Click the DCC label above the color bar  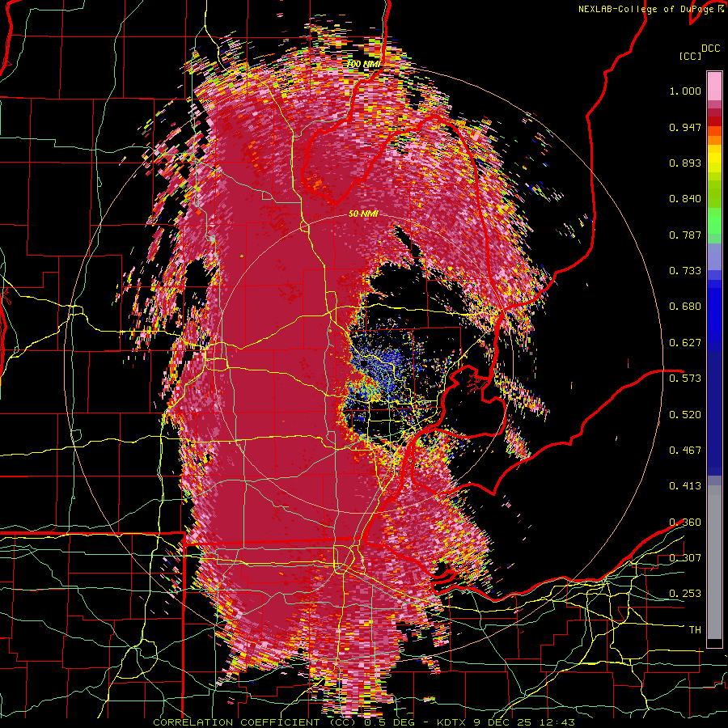tap(711, 49)
